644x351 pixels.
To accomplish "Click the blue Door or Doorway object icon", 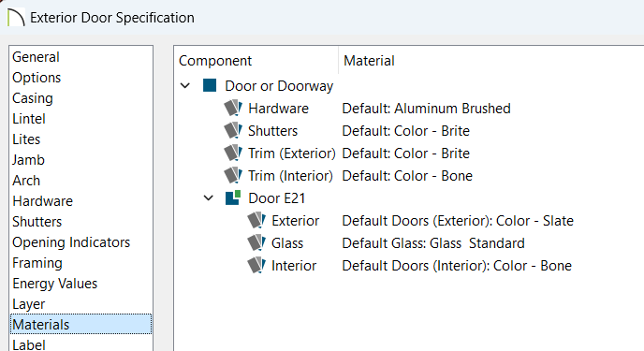I will click(x=210, y=86).
